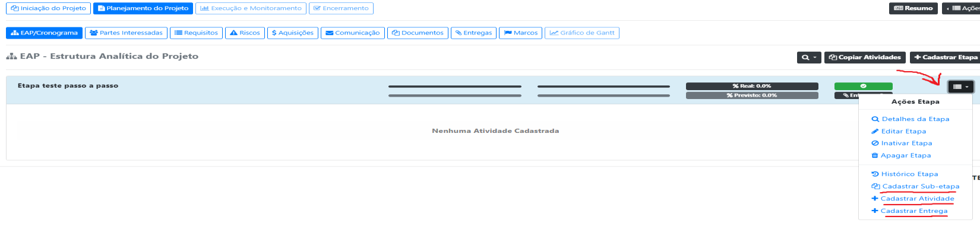The height and width of the screenshot is (226, 980).
Task: Open the Aquisições tab
Action: point(293,33)
